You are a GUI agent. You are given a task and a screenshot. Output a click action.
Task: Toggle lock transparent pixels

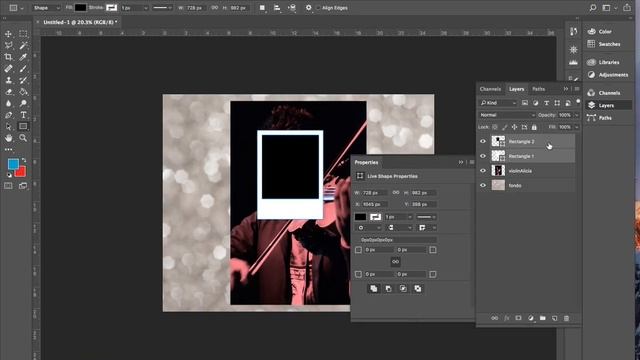point(495,127)
